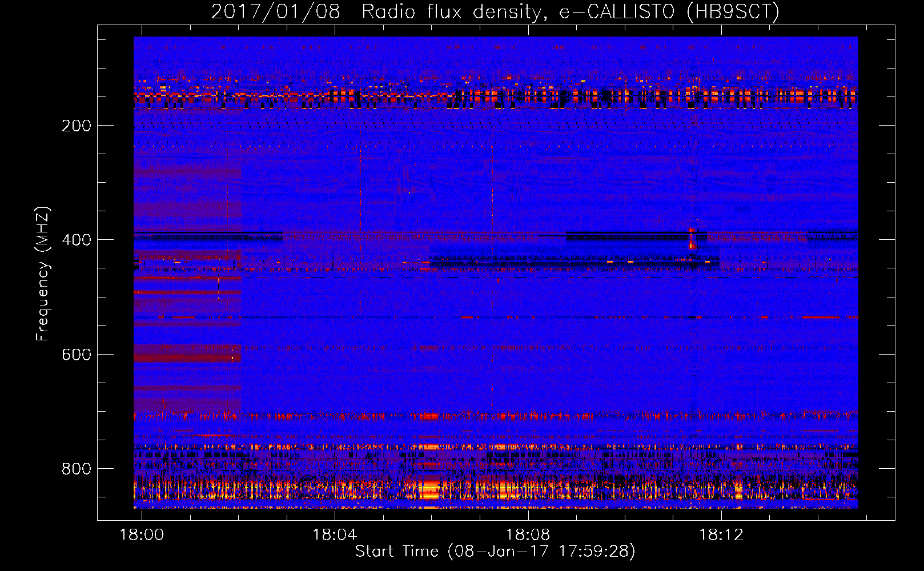Click the '200' frequency tick label
The height and width of the screenshot is (571, 924).
click(77, 126)
